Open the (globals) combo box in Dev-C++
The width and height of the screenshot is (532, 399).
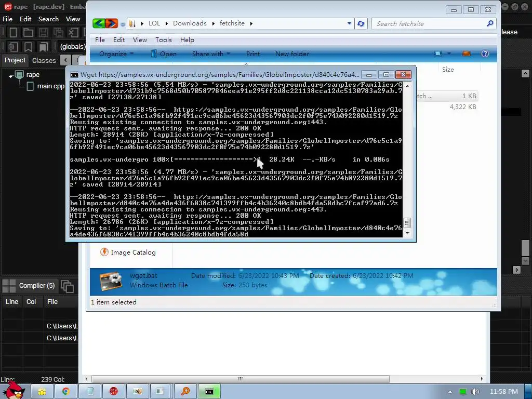coord(73,46)
